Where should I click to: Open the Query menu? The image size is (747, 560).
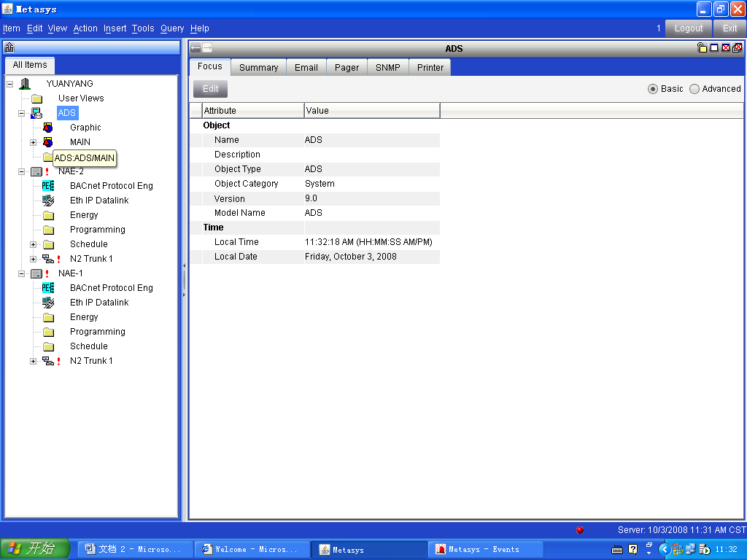(x=172, y=28)
